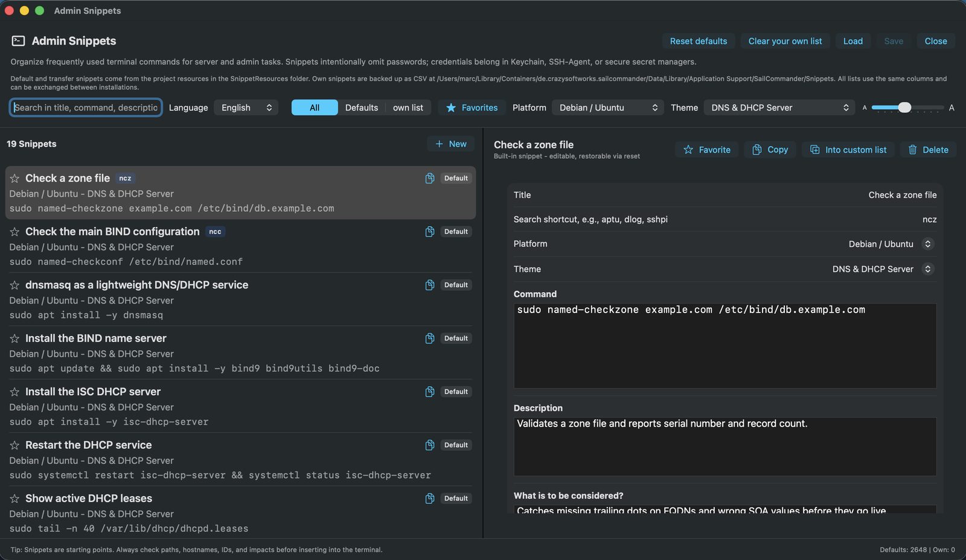966x560 pixels.
Task: Close the Admin Snippets dialog
Action: coord(936,41)
